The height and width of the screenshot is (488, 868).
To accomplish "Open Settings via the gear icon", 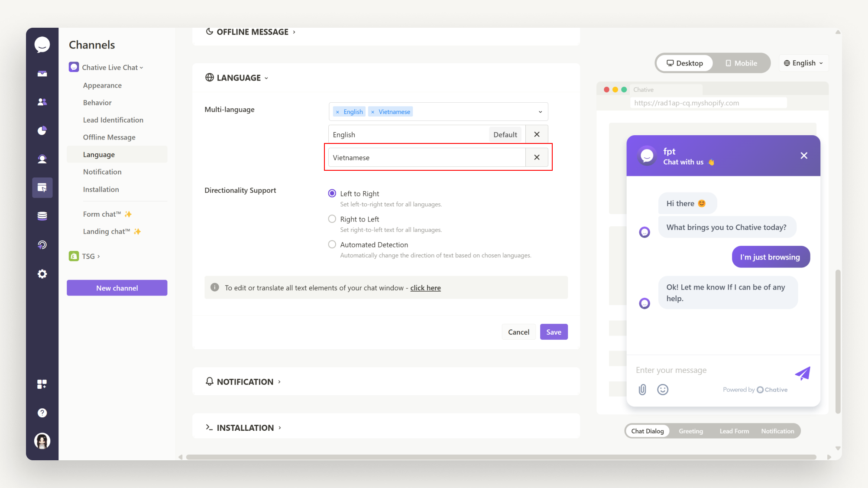I will tap(42, 273).
